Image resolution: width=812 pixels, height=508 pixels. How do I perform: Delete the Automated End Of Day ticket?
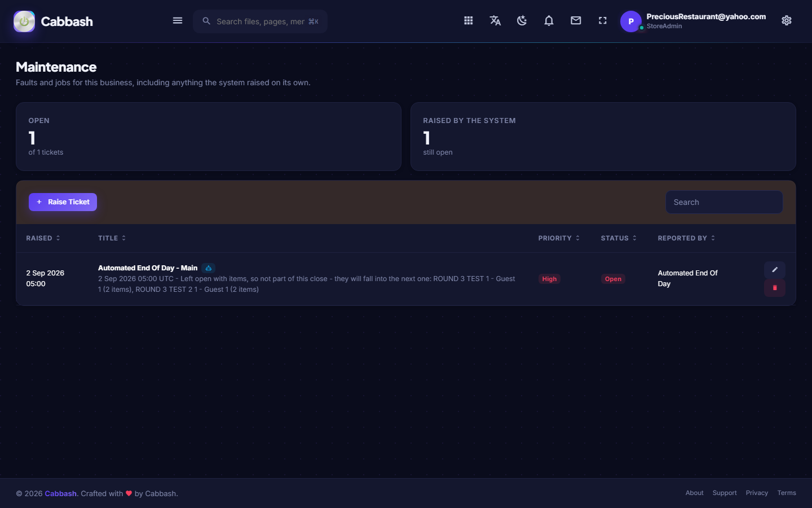[x=775, y=288]
